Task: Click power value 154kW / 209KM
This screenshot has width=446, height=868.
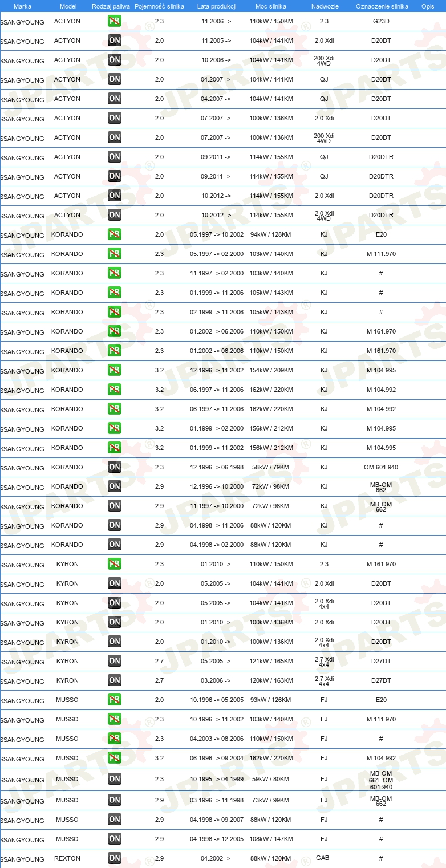Action: pyautogui.click(x=271, y=370)
